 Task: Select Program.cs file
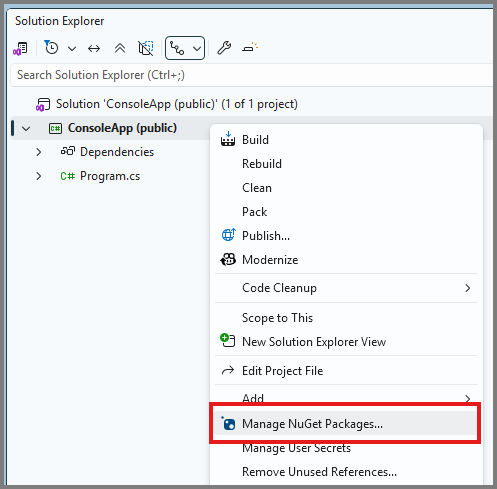tap(110, 176)
